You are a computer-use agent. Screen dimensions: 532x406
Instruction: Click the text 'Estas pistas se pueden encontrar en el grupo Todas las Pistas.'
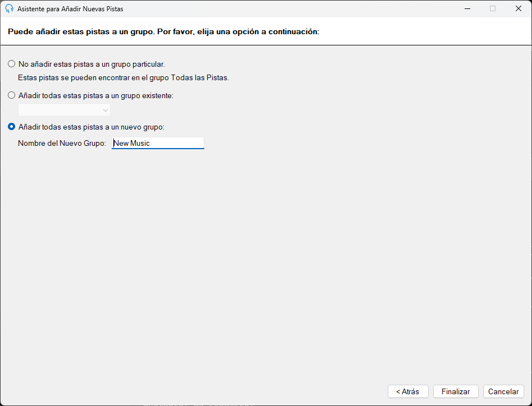click(x=123, y=77)
